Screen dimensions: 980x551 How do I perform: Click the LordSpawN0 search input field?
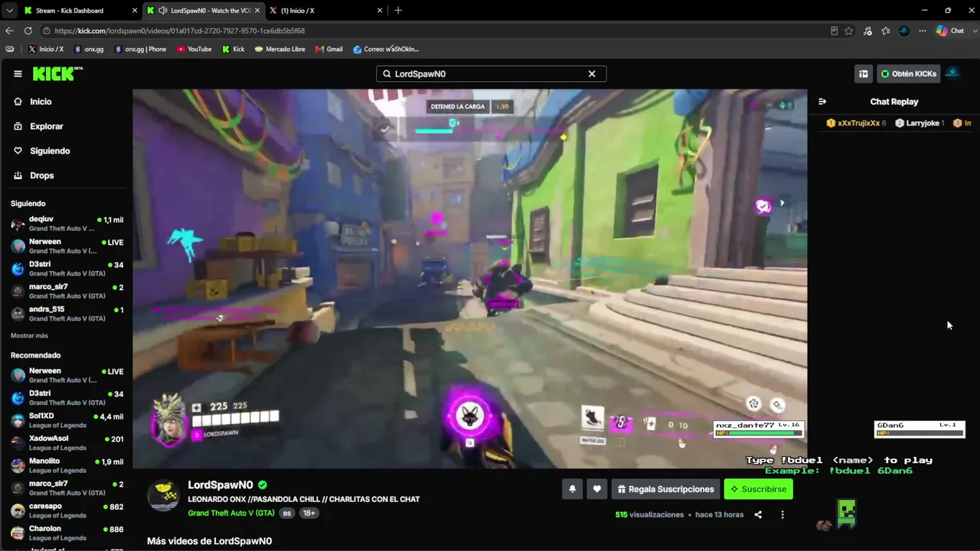click(x=491, y=74)
